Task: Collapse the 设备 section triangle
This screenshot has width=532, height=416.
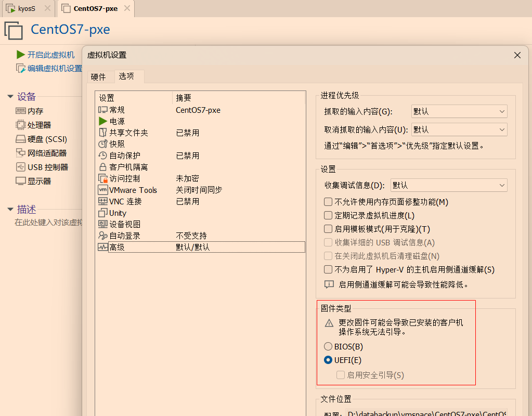Action: 10,97
